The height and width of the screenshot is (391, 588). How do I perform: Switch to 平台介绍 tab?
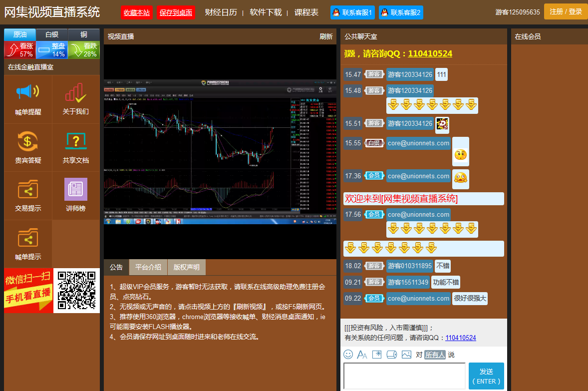coord(148,267)
